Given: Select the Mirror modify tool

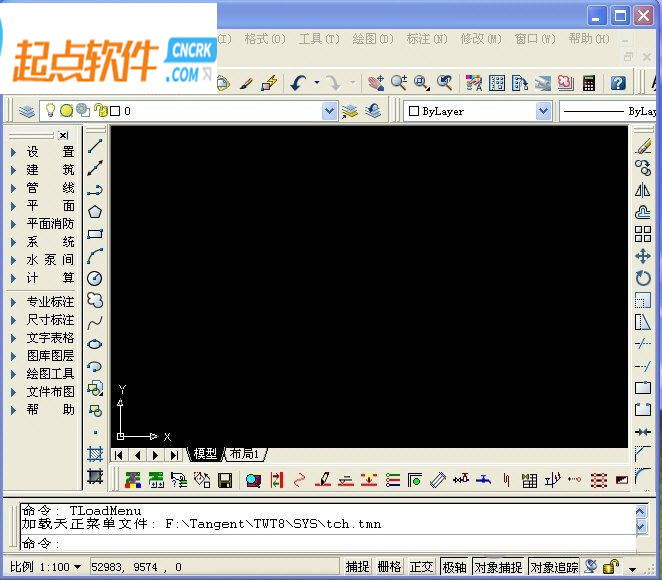Looking at the screenshot, I should [643, 190].
